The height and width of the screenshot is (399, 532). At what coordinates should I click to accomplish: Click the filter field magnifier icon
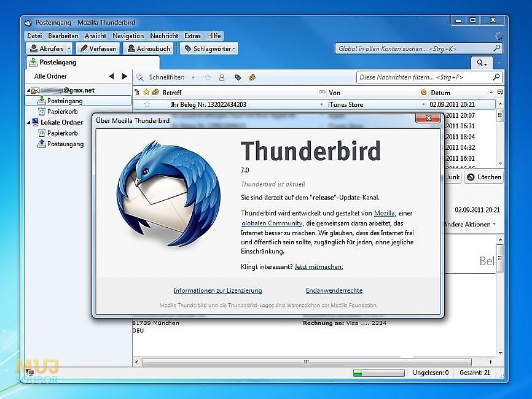click(496, 77)
